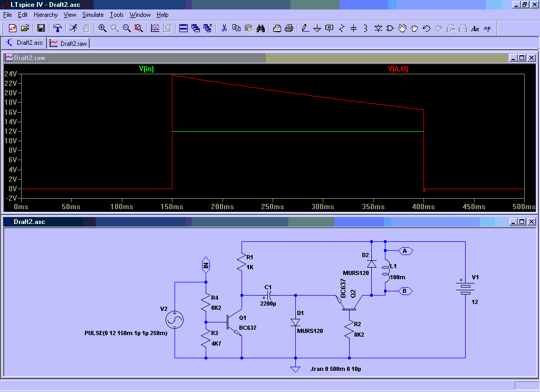Click the net label A flag
540x392 pixels.
tap(406, 251)
